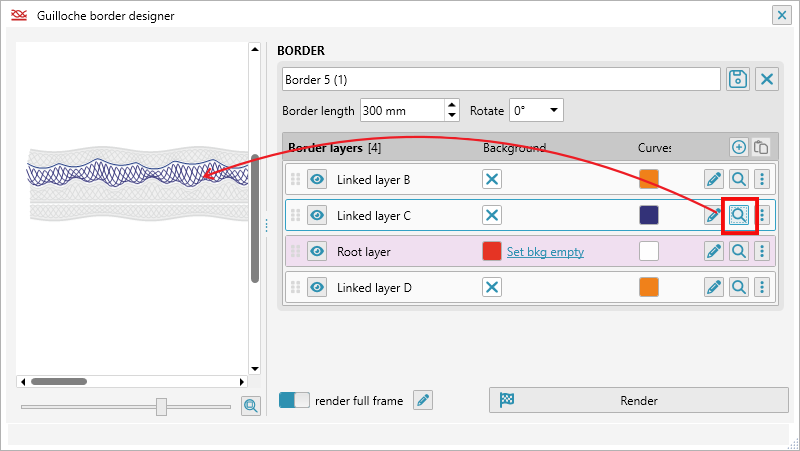Screen dimensions: 800x451
Task: Open more options for Linked layer D
Action: [x=762, y=287]
